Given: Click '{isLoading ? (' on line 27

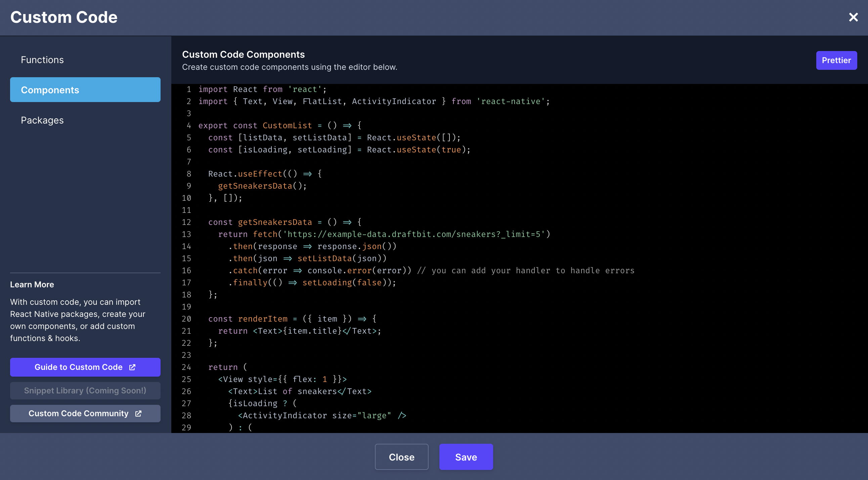Looking at the screenshot, I should pos(262,403).
